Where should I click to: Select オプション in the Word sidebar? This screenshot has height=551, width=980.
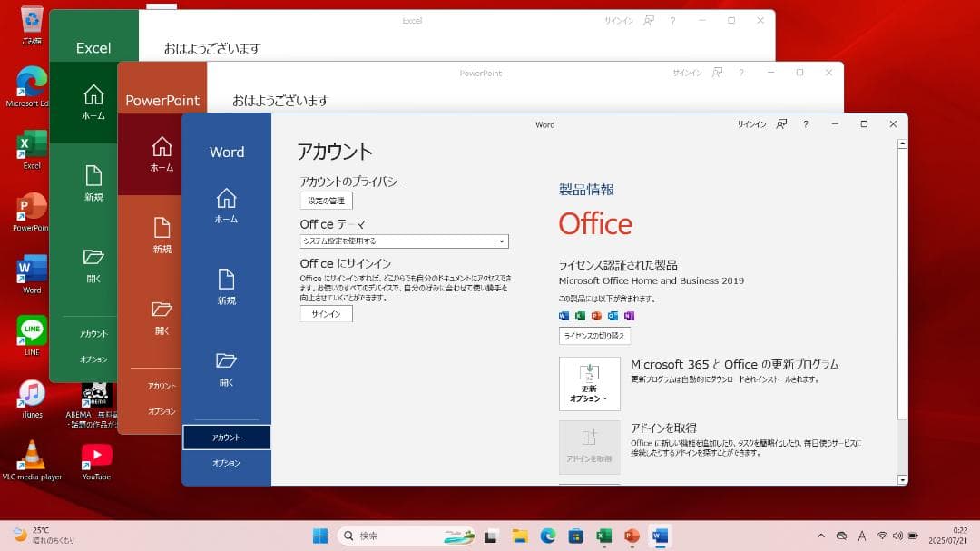point(227,463)
